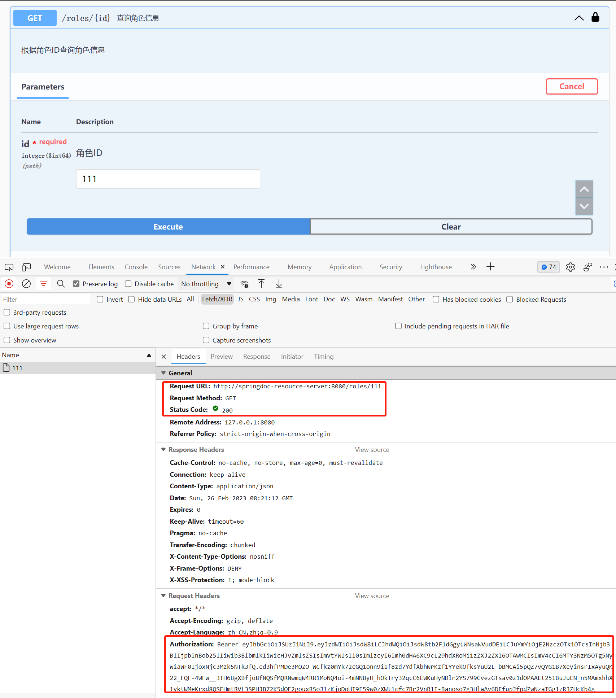
Task: Click the Cancel button
Action: point(572,86)
